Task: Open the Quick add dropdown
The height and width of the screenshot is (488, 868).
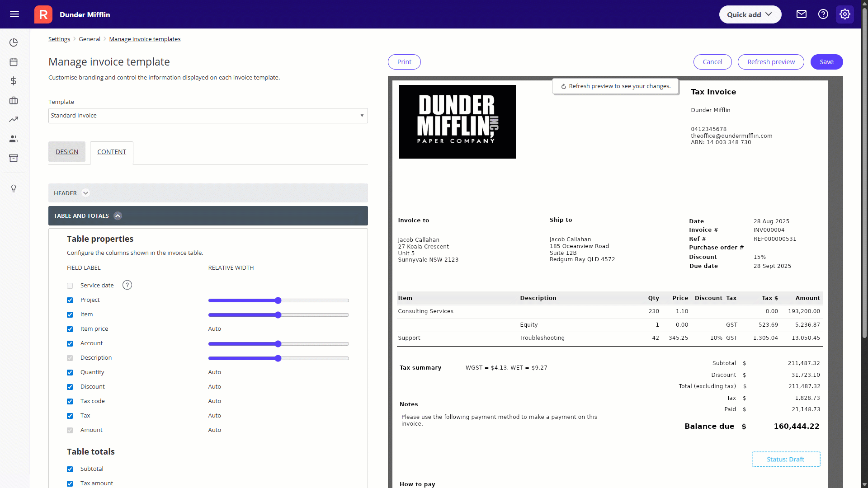Action: [750, 14]
